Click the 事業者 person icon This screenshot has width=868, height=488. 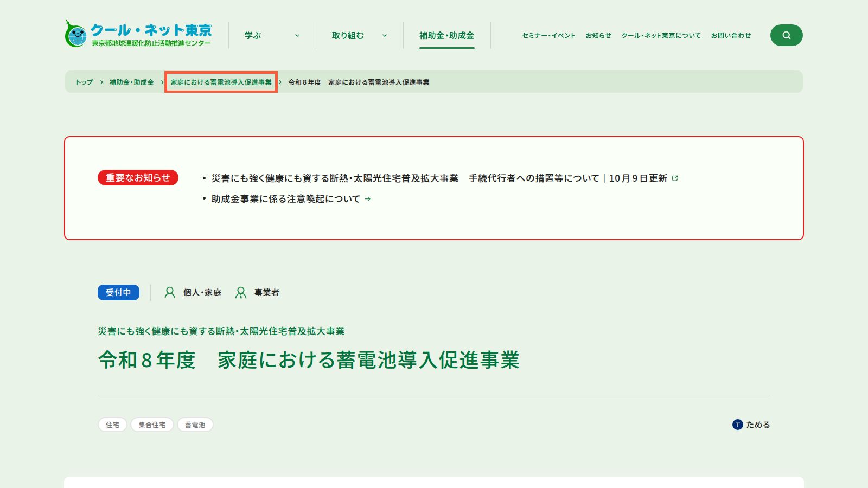tap(241, 293)
